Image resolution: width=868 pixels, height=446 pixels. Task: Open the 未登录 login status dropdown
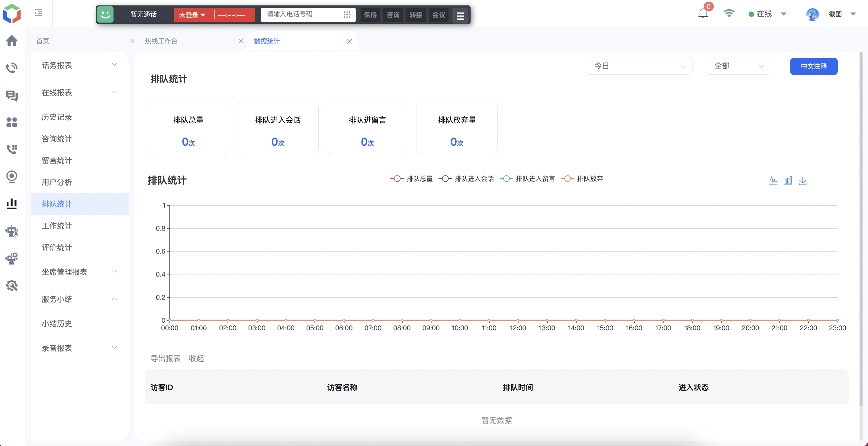pyautogui.click(x=192, y=15)
